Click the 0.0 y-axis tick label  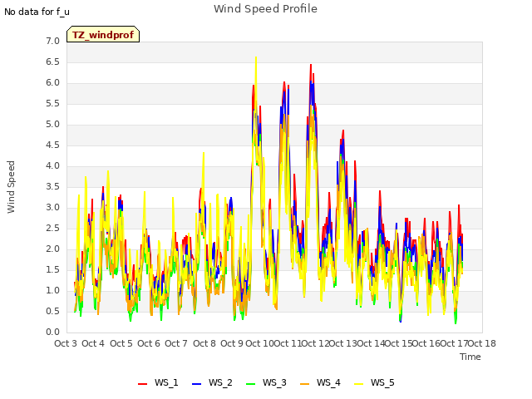coord(52,332)
